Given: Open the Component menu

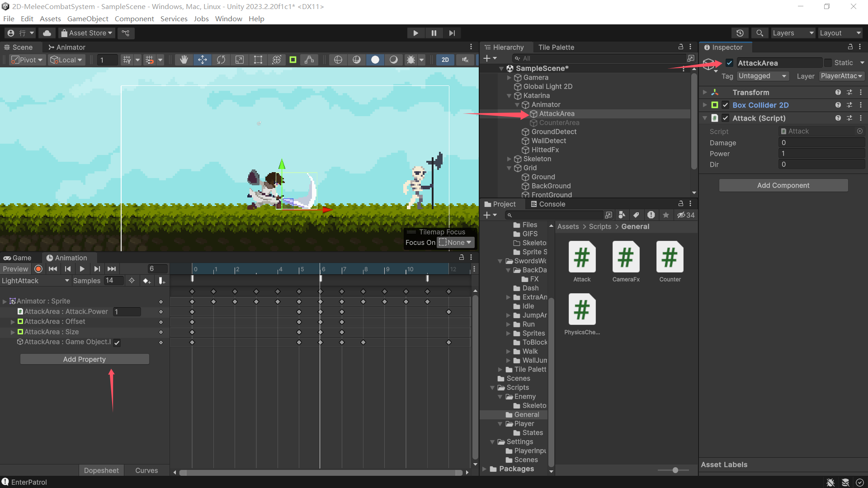Looking at the screenshot, I should (134, 19).
